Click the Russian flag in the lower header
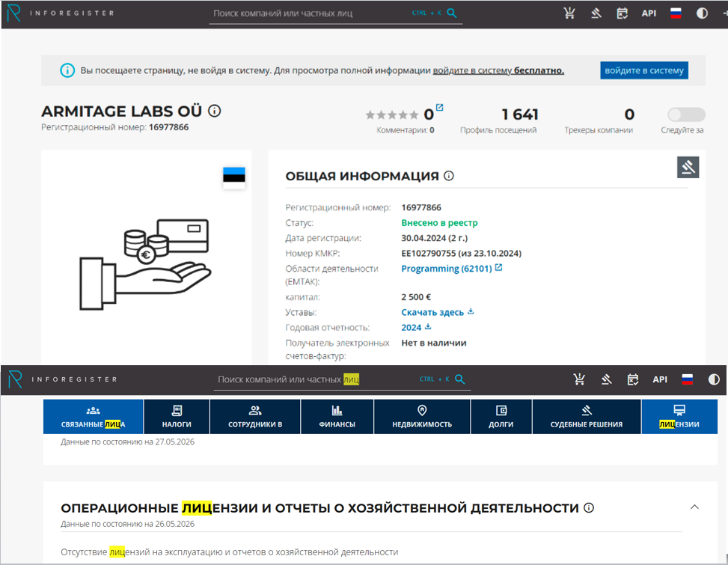 pyautogui.click(x=687, y=379)
